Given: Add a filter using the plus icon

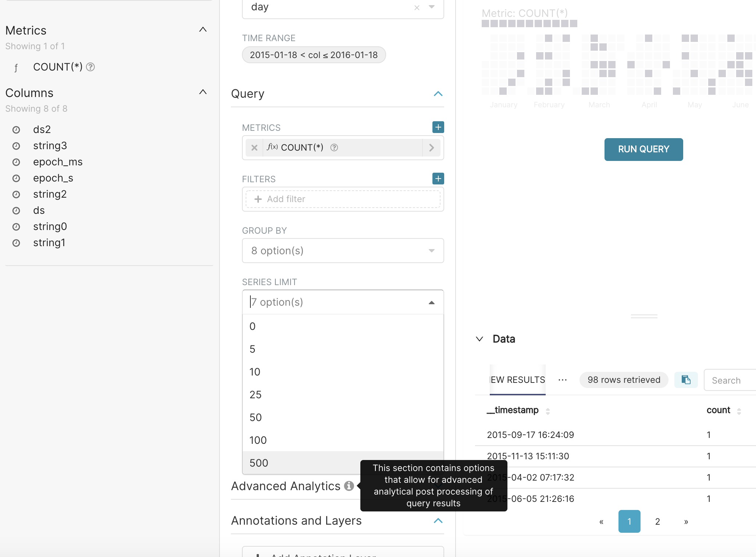Looking at the screenshot, I should click(438, 179).
